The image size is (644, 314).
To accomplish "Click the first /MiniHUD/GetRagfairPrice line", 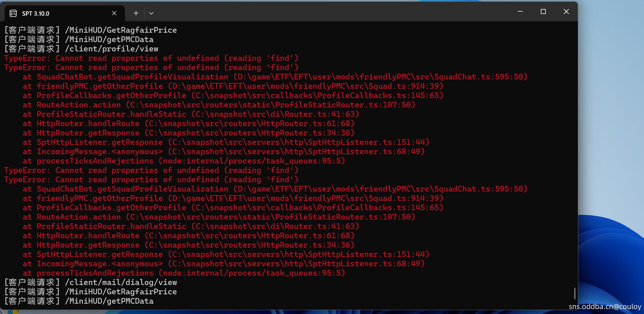I will click(91, 30).
